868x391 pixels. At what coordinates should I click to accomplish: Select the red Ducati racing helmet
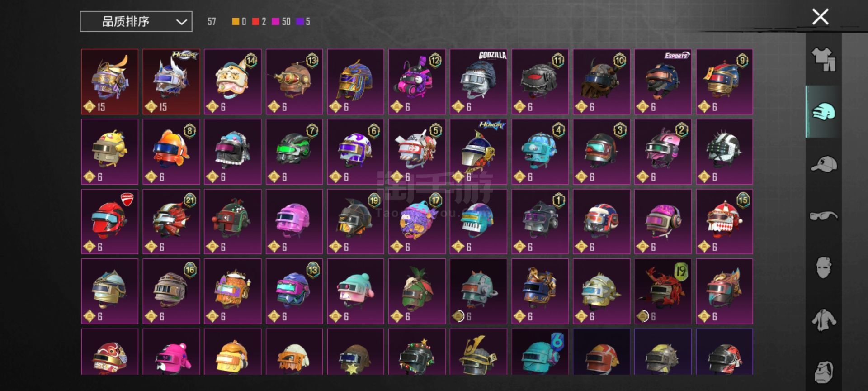click(x=109, y=221)
